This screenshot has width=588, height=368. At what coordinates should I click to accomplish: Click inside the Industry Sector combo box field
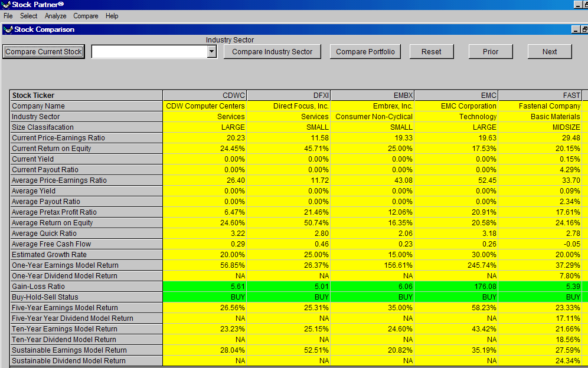149,52
